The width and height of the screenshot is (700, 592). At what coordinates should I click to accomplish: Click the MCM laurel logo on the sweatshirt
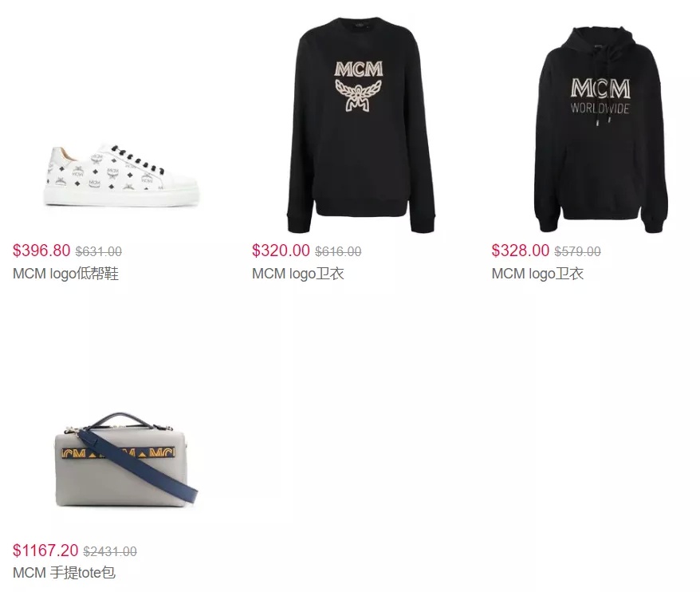coord(359,86)
